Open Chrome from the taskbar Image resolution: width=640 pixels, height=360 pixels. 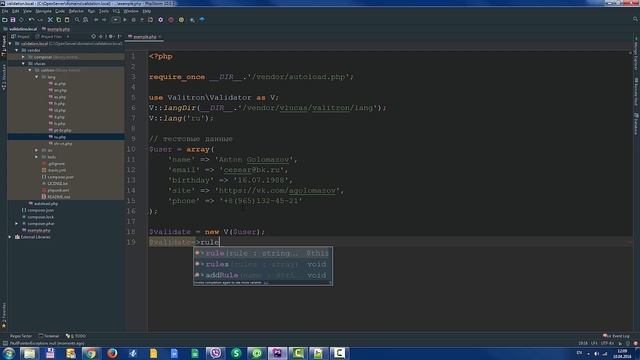click(x=91, y=353)
